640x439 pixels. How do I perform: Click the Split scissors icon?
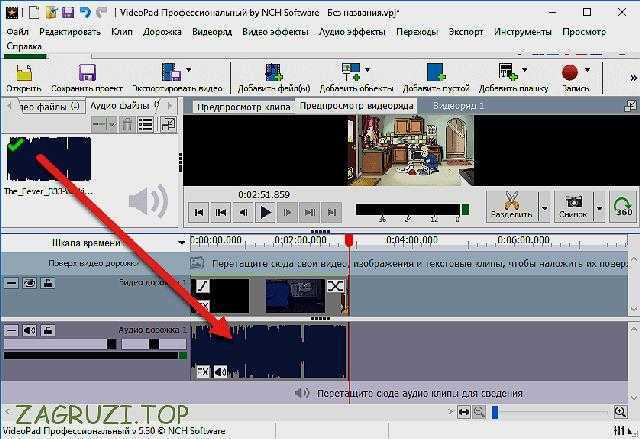[511, 200]
